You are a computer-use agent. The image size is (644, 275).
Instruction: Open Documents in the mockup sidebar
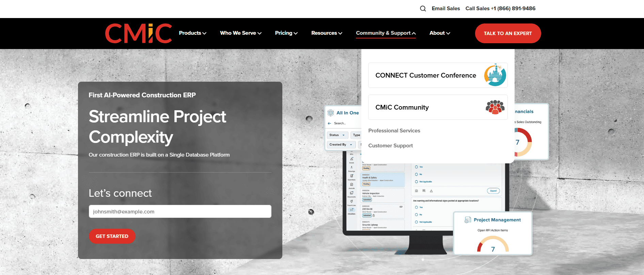point(352,194)
